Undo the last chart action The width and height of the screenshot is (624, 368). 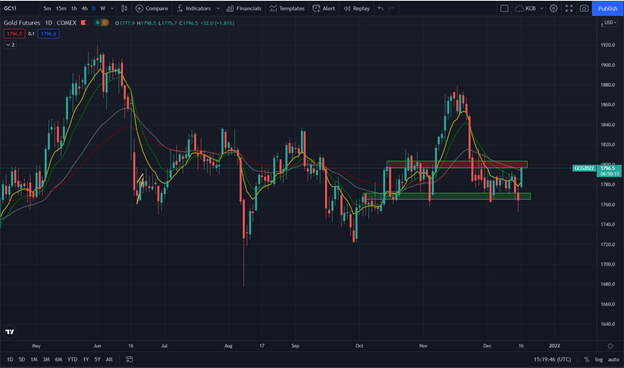pyautogui.click(x=381, y=8)
